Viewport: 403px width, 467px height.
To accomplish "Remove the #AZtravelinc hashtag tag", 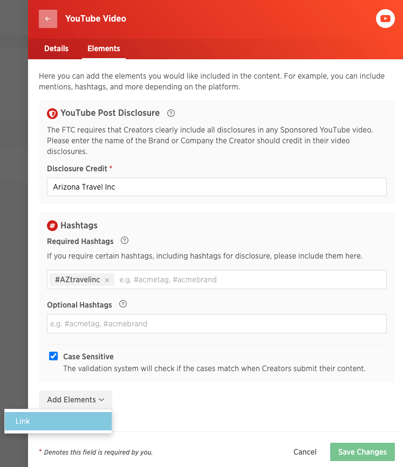I will click(107, 280).
